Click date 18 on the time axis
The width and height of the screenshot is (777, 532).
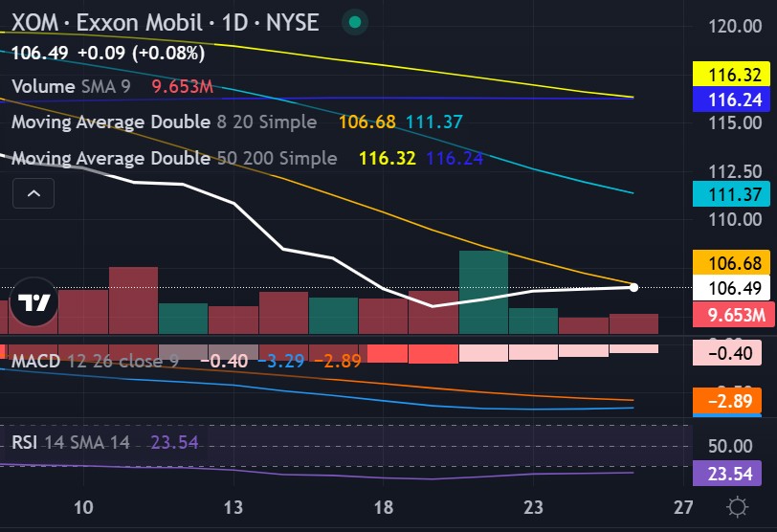384,507
